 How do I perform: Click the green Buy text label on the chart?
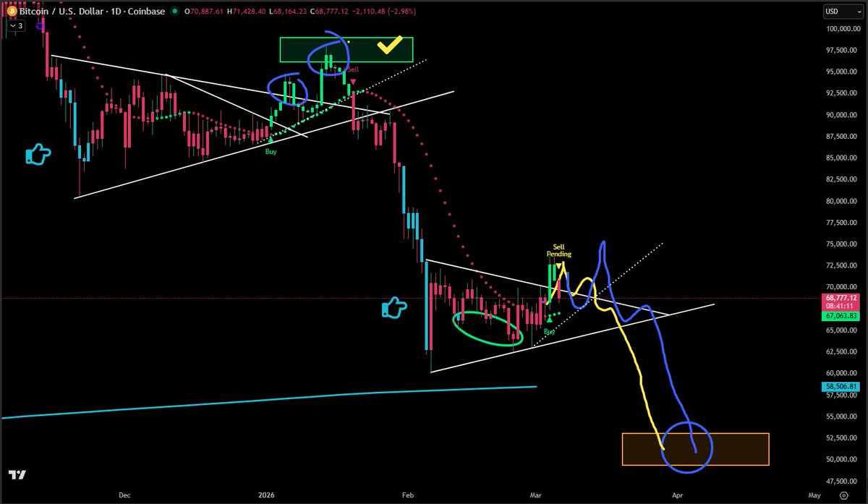(x=271, y=152)
